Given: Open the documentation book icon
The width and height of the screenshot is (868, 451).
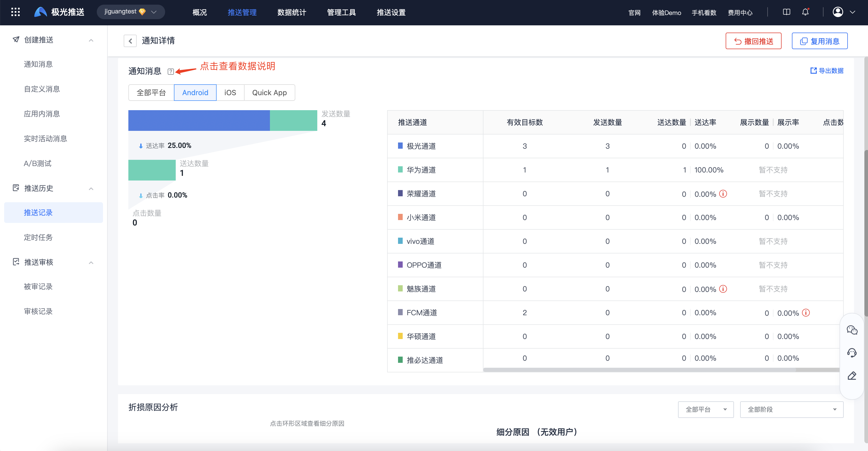Looking at the screenshot, I should pos(786,12).
